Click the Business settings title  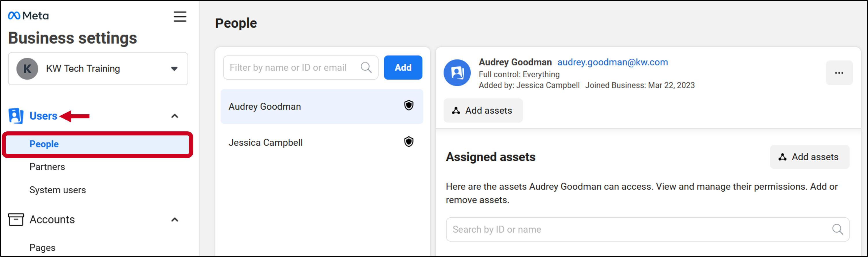(73, 38)
